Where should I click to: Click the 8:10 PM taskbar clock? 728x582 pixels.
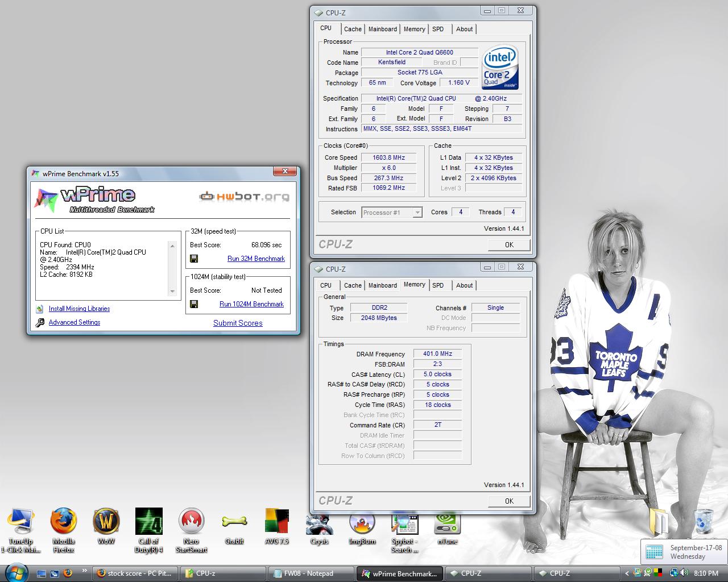(706, 573)
